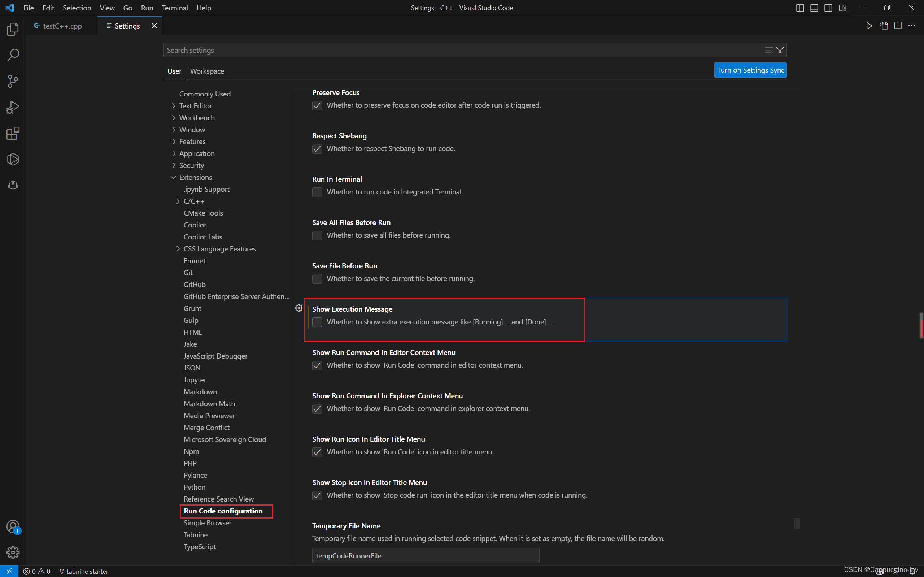This screenshot has height=577, width=924.
Task: Click Turn on Settings Sync button
Action: [750, 70]
